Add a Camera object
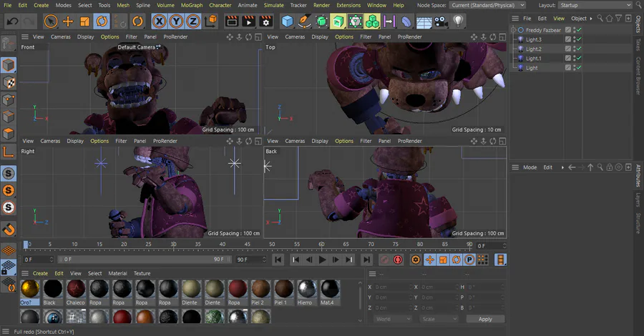This screenshot has height=336, width=644. (x=441, y=21)
